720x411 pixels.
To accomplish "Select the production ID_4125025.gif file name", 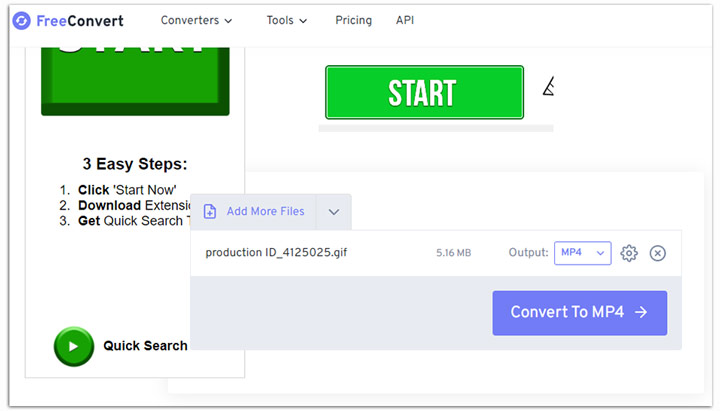I will 276,253.
